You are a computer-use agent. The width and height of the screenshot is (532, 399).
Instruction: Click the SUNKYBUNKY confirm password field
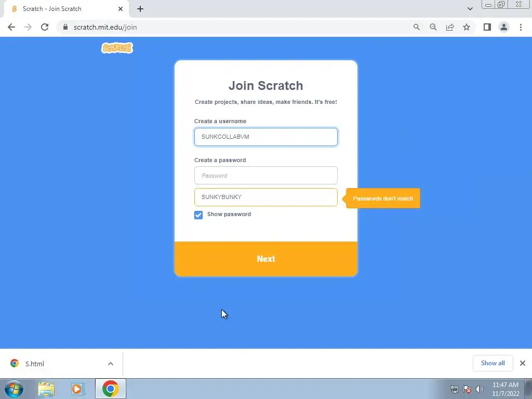[265, 197]
